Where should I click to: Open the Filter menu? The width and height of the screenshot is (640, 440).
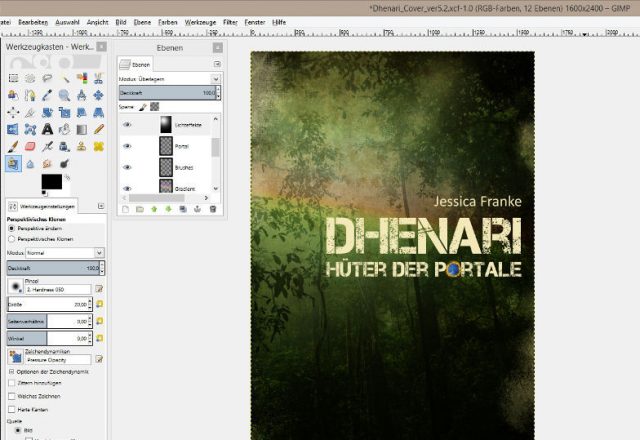230,22
